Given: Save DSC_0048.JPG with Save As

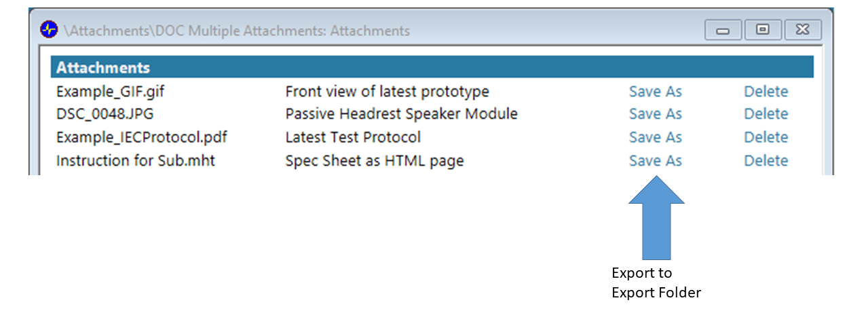Looking at the screenshot, I should 655,114.
